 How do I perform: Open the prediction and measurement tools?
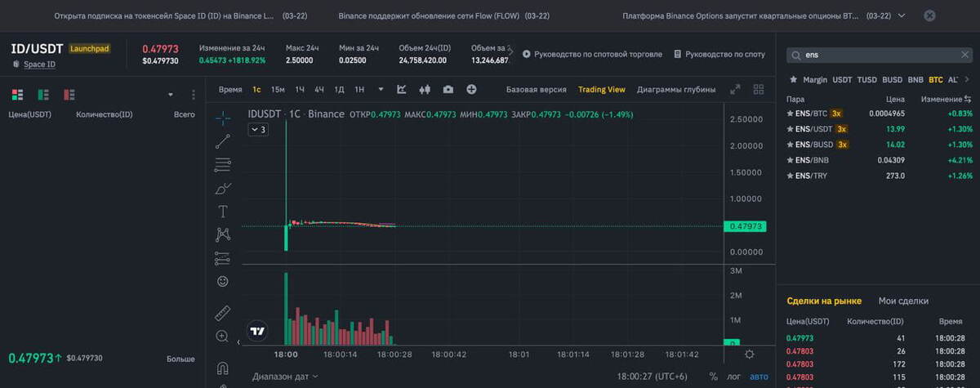(x=222, y=258)
